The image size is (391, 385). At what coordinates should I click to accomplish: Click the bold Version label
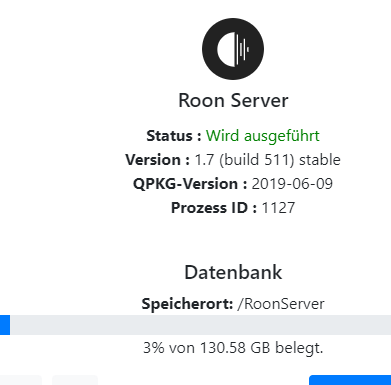tap(158, 160)
